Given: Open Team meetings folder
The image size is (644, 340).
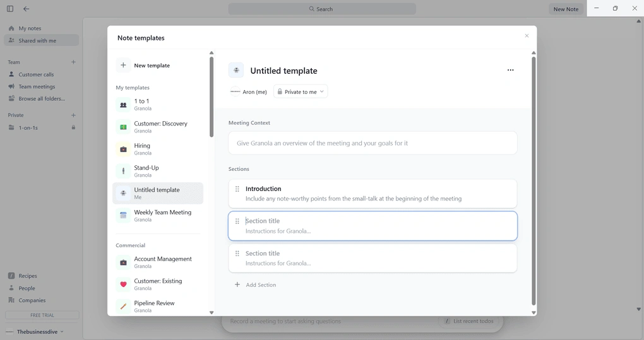Looking at the screenshot, I should click(41, 86).
